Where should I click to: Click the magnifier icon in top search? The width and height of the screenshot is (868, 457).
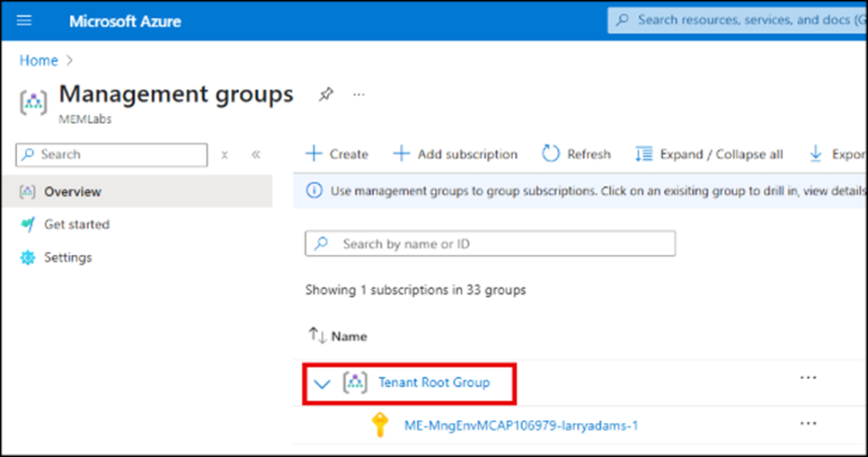(x=622, y=20)
